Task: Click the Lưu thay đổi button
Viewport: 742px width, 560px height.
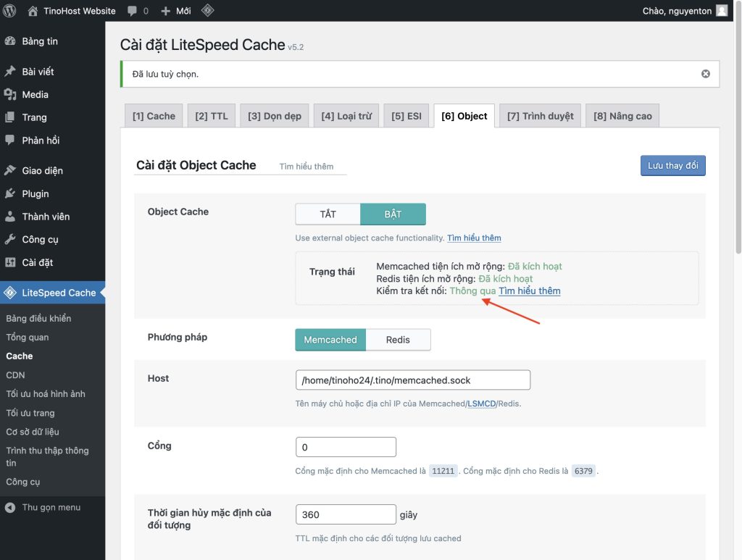Action: coord(673,166)
